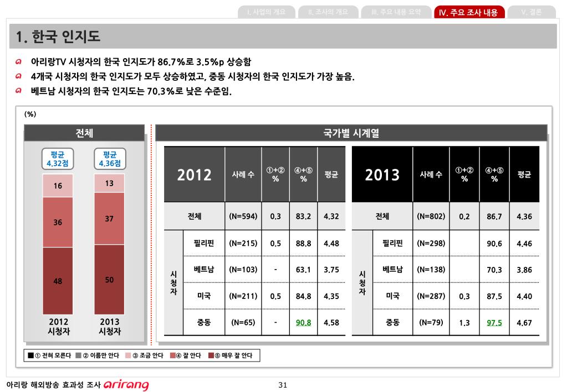Click the '86.7' cell in the 2013 table

(494, 216)
